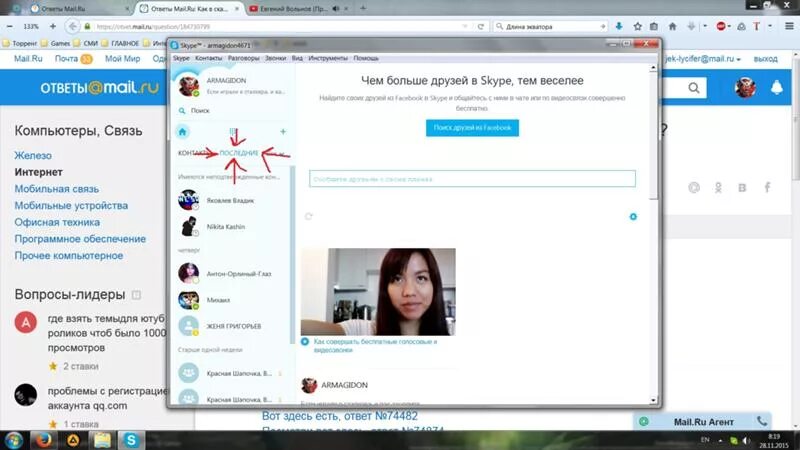The image size is (800, 450).
Task: Click the VK share icon on mail.ru page
Action: click(742, 188)
